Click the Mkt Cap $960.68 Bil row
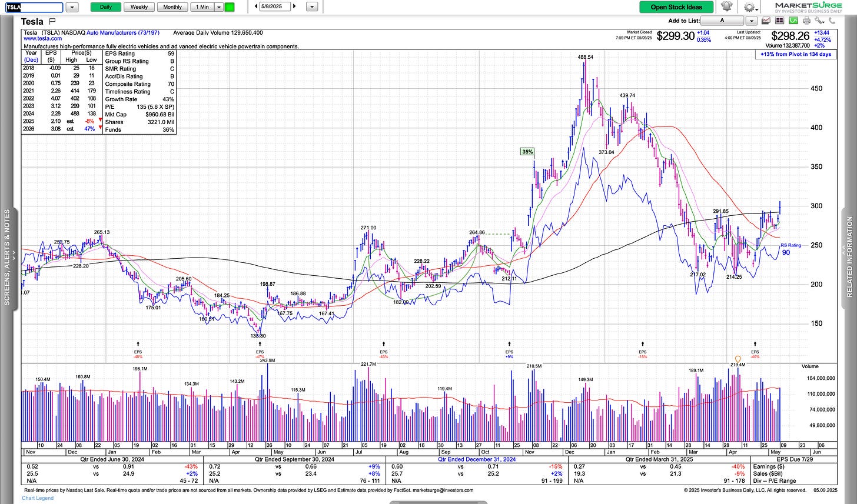This screenshot has width=857, height=504. pyautogui.click(x=139, y=115)
